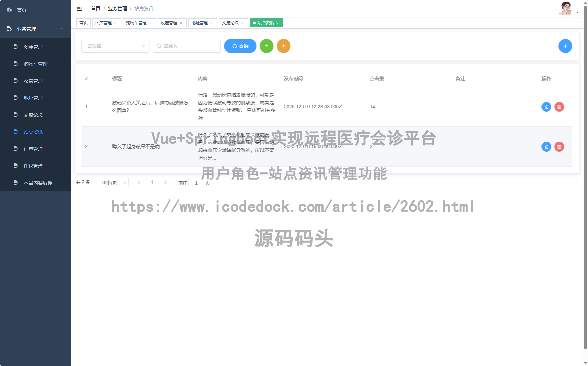588x366 pixels.
Task: Toggle the 首页 dashboard entry in sidebar
Action: click(x=21, y=10)
